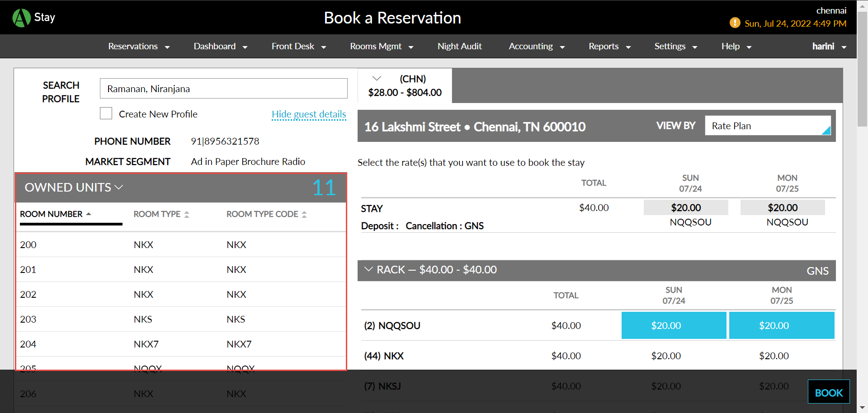Click the GNS label in RACK header
The image size is (868, 413).
[x=817, y=271]
